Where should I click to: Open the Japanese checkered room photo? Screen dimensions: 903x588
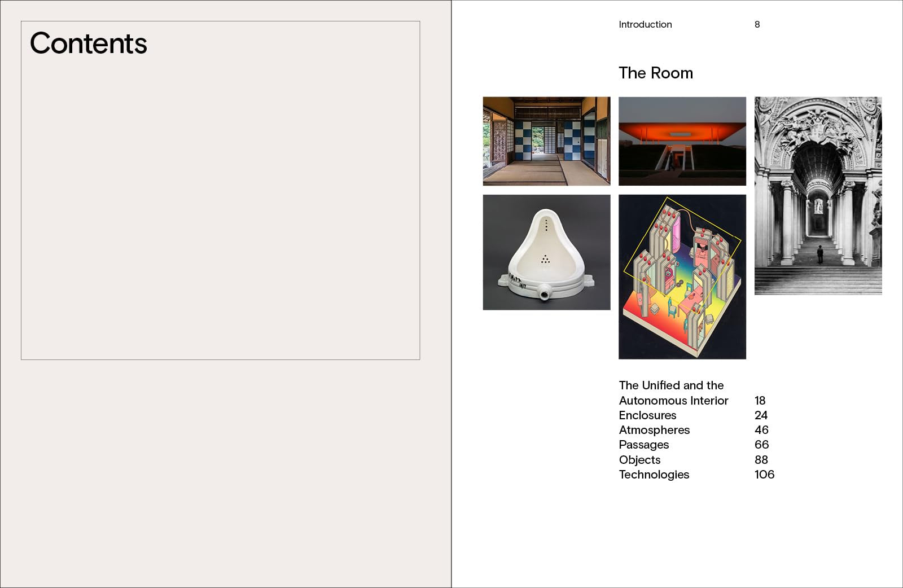coord(546,141)
